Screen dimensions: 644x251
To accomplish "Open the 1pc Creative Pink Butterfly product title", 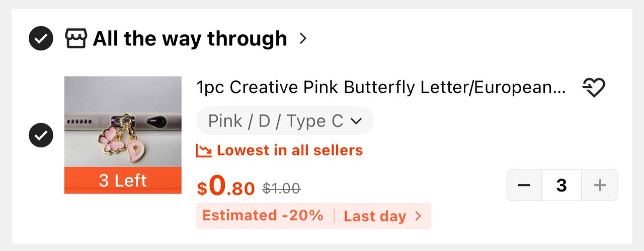I will pyautogui.click(x=381, y=88).
